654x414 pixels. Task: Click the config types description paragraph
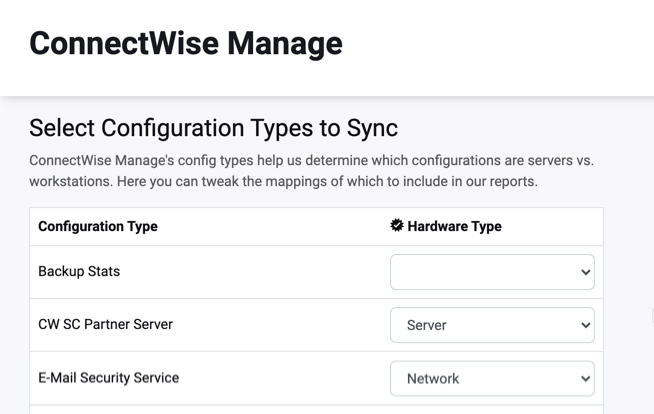tap(310, 171)
